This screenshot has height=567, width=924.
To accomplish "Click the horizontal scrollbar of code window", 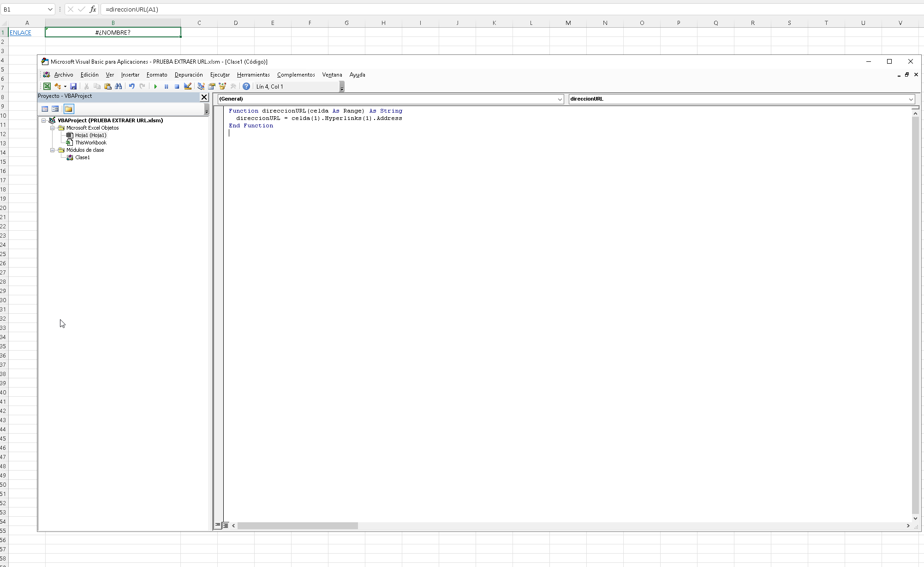I will click(298, 525).
